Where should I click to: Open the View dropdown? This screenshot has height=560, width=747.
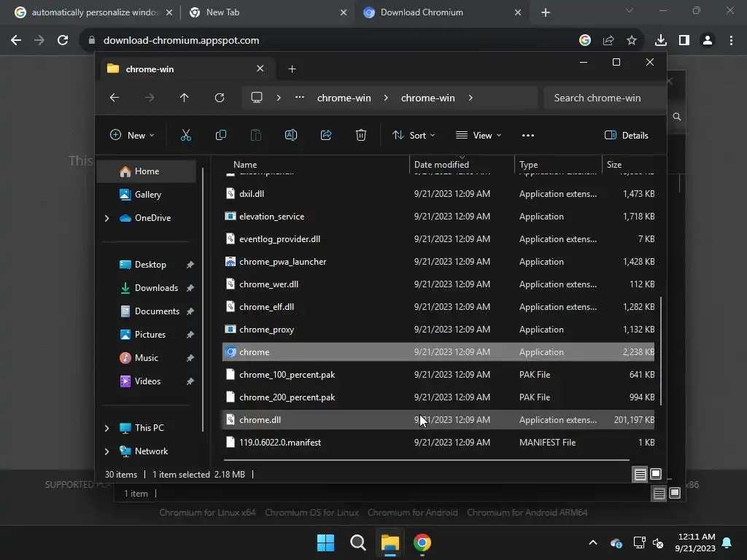pos(479,135)
